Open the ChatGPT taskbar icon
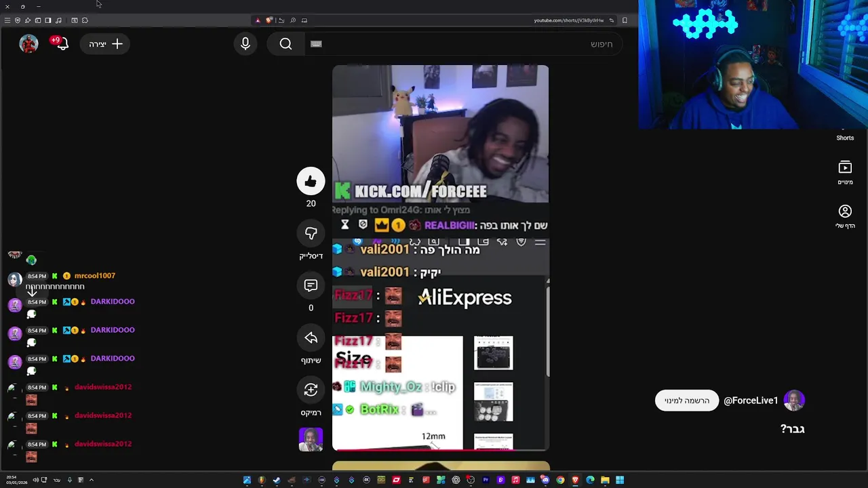Image resolution: width=868 pixels, height=488 pixels. (456, 480)
